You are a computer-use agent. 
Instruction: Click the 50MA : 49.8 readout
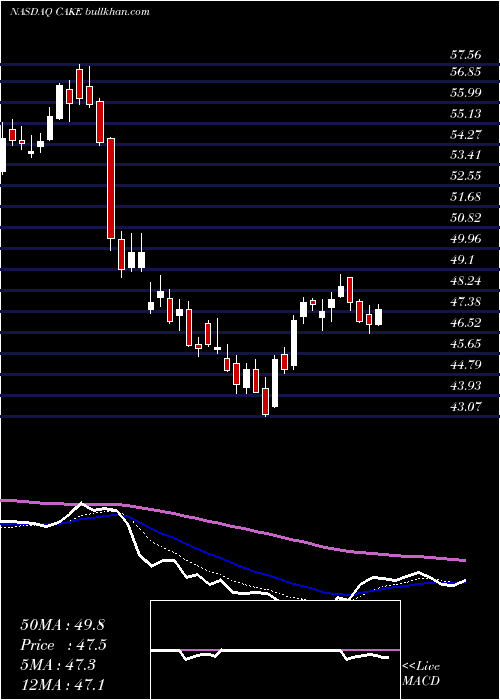pyautogui.click(x=62, y=625)
